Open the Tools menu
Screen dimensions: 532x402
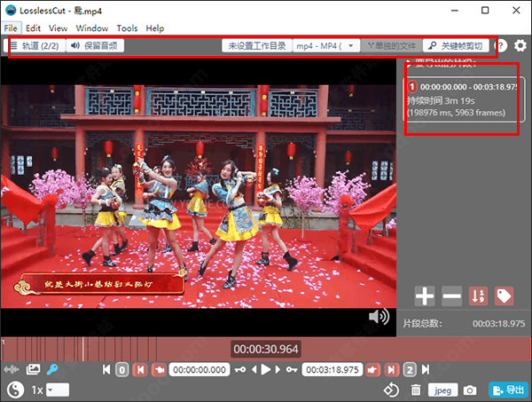click(x=127, y=28)
